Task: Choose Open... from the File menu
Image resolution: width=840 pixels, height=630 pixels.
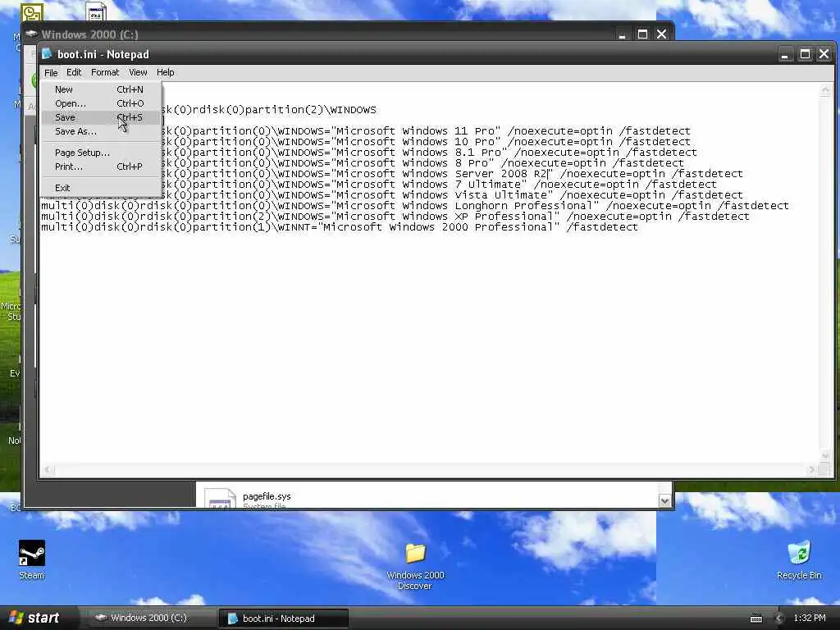Action: pyautogui.click(x=100, y=103)
